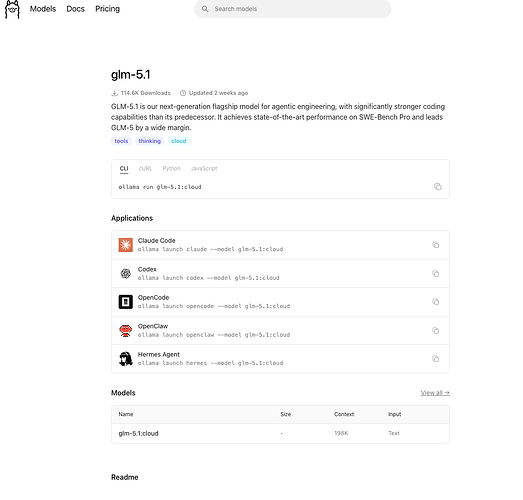The height and width of the screenshot is (500, 523).
Task: Click the Ollama llama logo
Action: (x=12, y=9)
